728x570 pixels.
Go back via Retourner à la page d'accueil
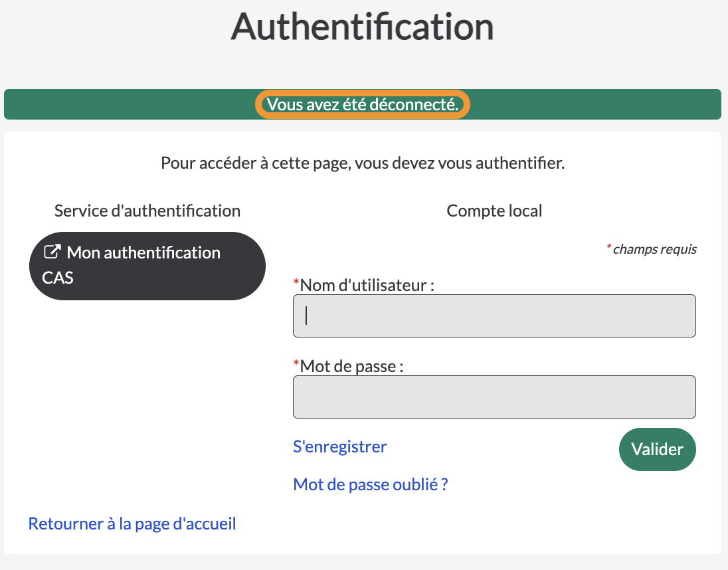pyautogui.click(x=132, y=523)
